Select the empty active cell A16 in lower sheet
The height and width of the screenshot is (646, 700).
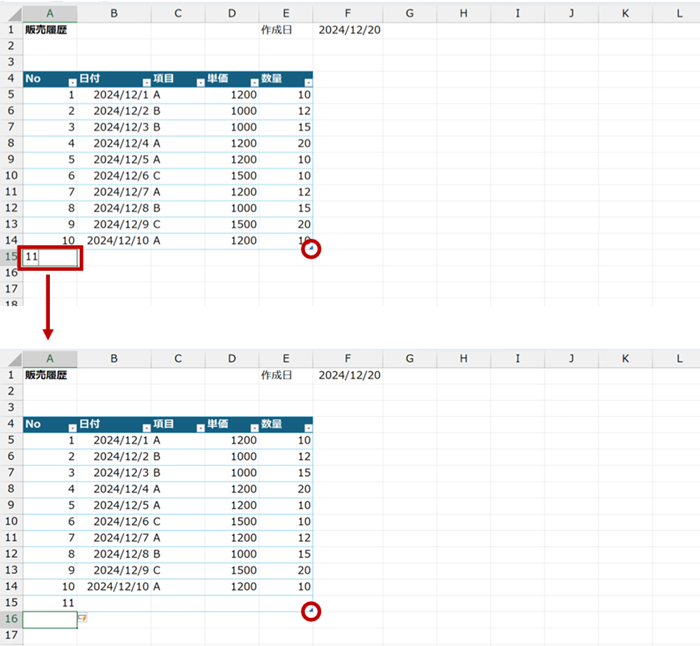click(49, 620)
